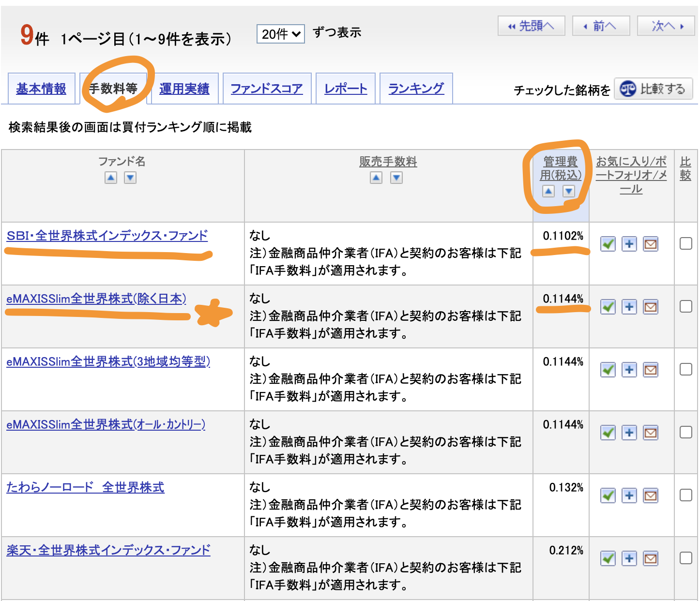
Task: Add eMAXISSlim(除く日本) to portfolio via plus icon
Action: click(629, 307)
